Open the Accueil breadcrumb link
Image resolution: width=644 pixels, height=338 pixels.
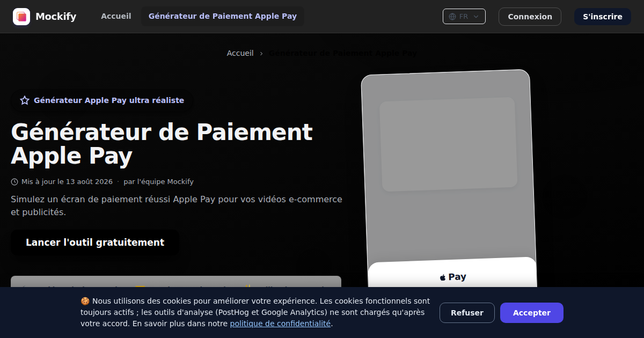click(240, 53)
